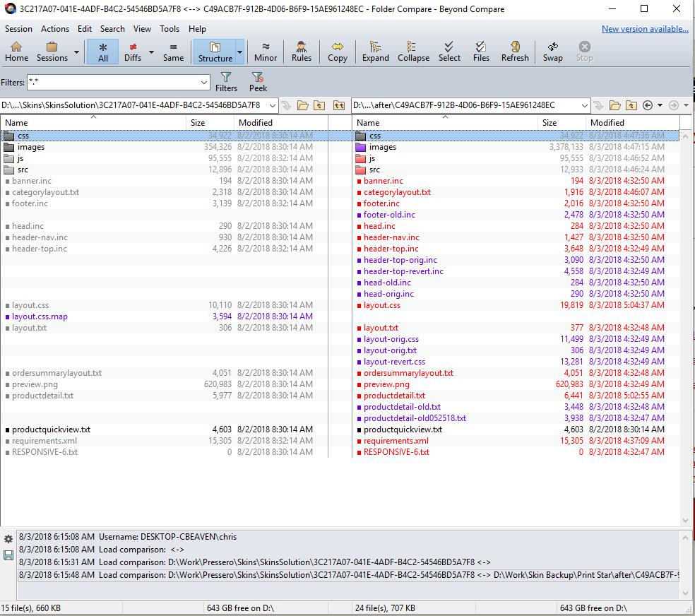Select the css folder in the left pane
This screenshot has width=695, height=616.
click(x=23, y=136)
